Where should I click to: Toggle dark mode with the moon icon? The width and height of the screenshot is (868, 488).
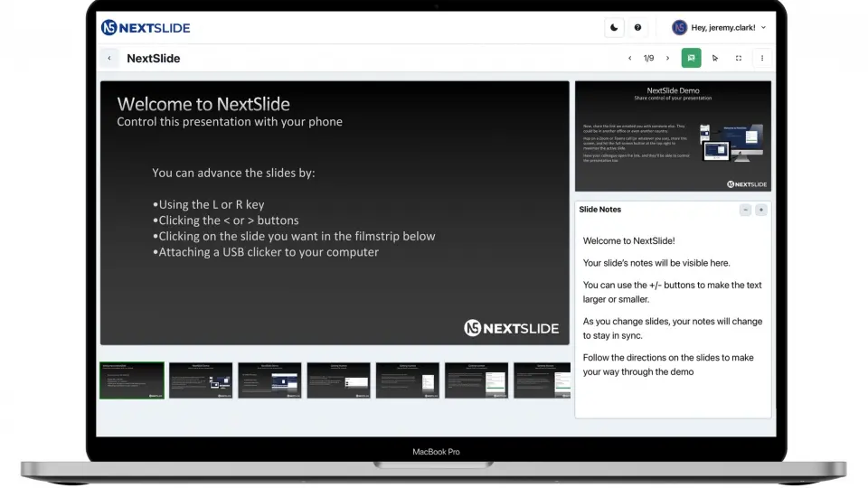pyautogui.click(x=614, y=28)
